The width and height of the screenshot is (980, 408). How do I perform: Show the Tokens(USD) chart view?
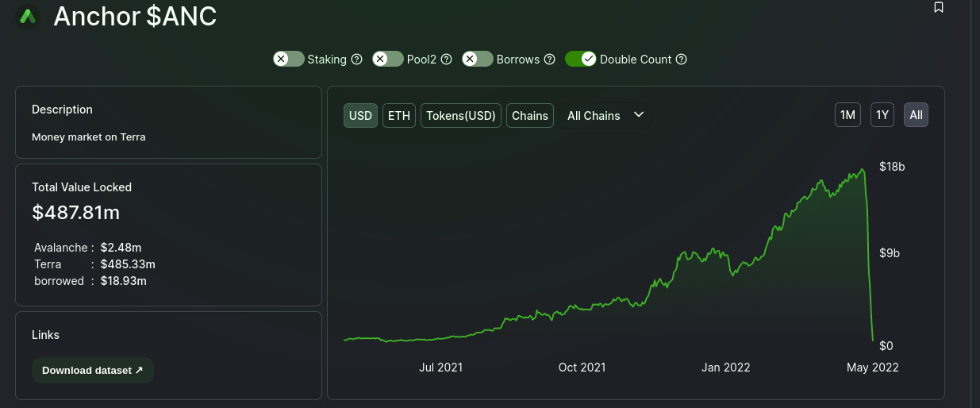click(461, 115)
